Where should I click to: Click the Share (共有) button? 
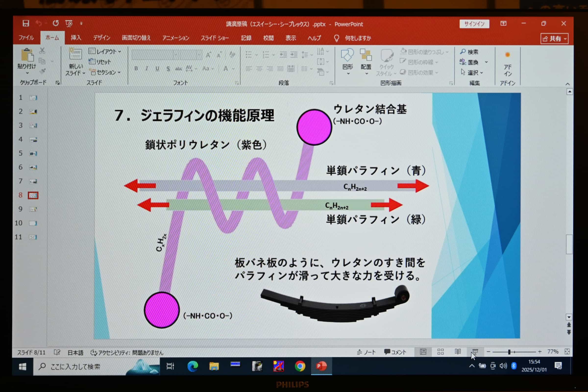tap(554, 38)
